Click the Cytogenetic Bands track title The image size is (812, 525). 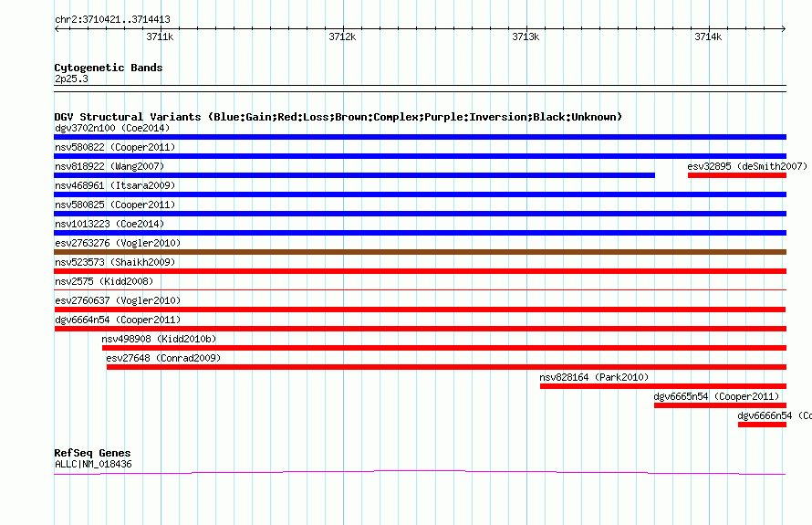[109, 68]
